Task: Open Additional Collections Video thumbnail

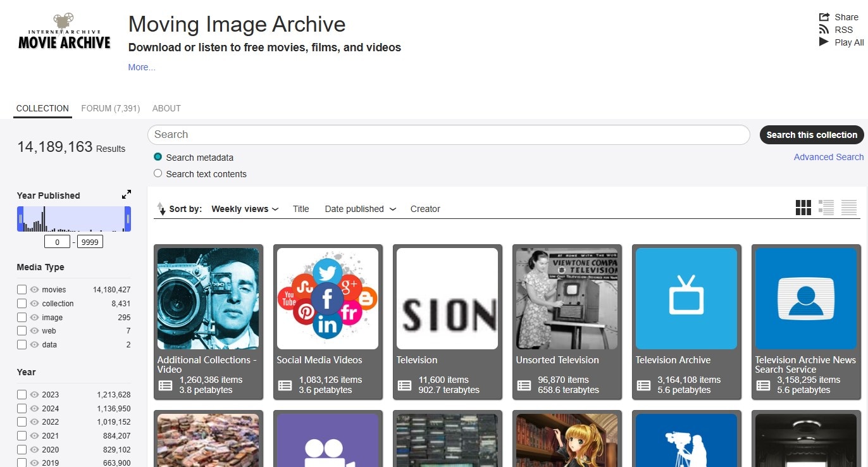Action: 208,299
